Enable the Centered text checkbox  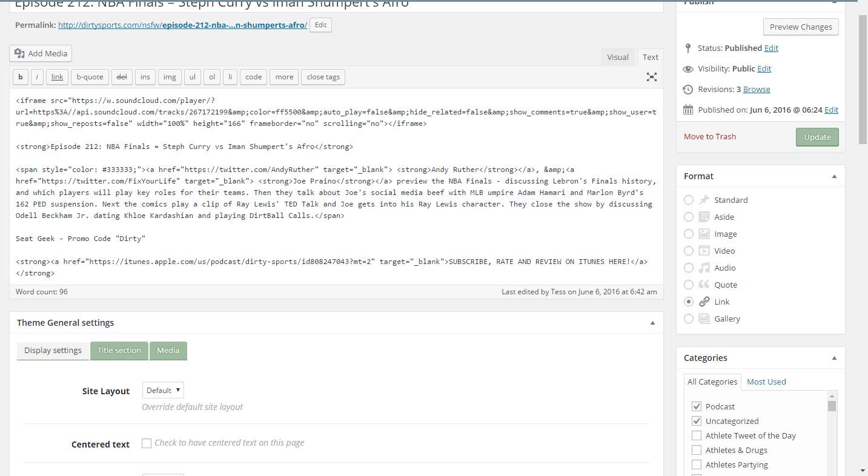[147, 443]
